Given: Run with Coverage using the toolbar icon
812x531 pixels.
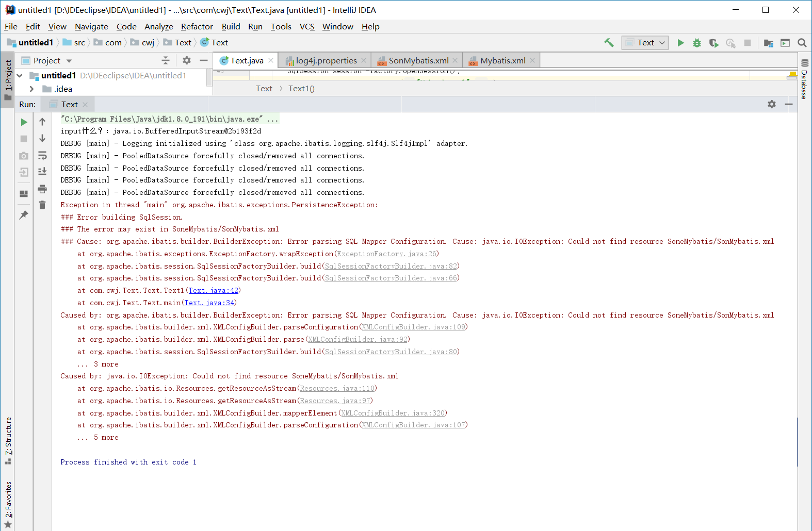Looking at the screenshot, I should tap(714, 43).
